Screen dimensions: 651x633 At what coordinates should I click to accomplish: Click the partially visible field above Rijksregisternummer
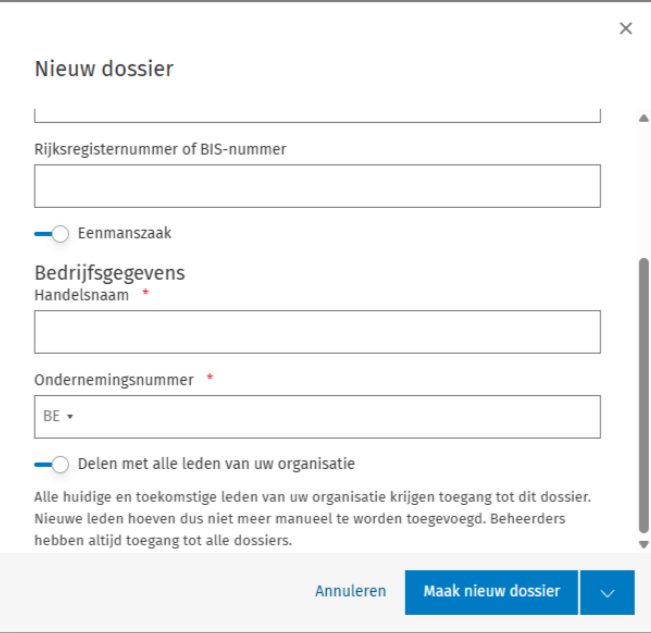point(317,115)
